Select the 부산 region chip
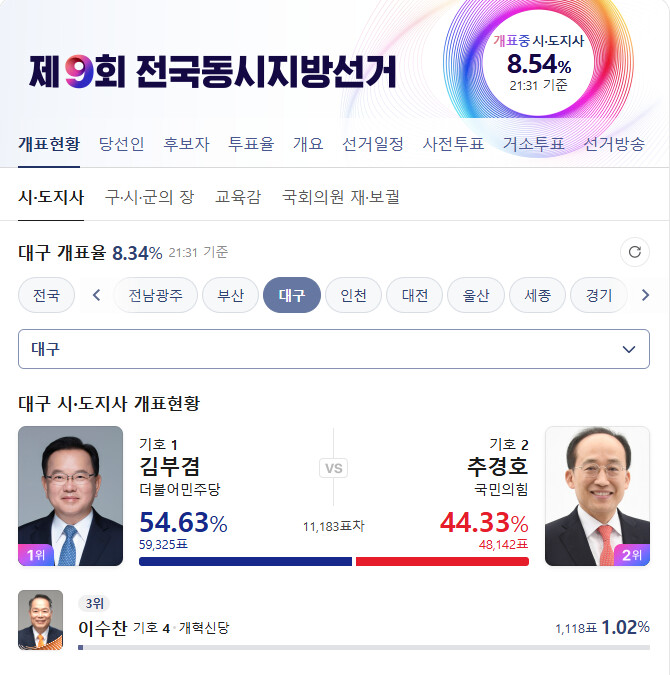 (230, 295)
